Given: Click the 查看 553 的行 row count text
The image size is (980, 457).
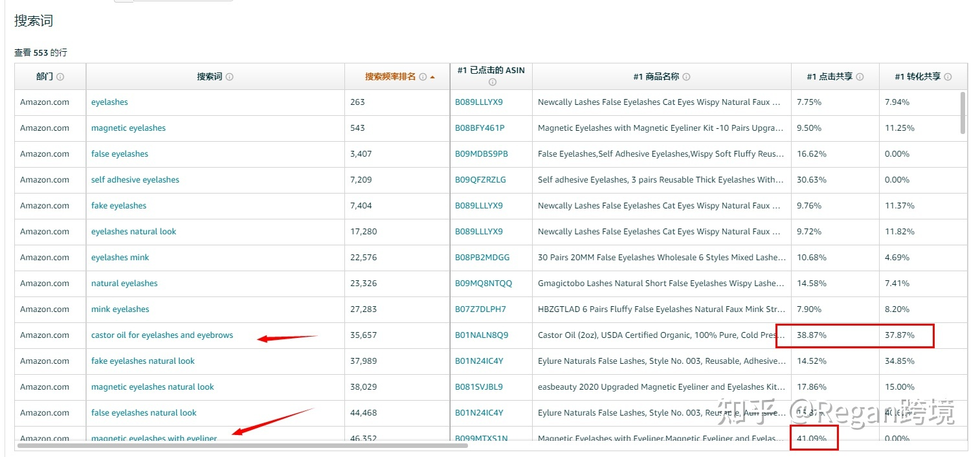Looking at the screenshot, I should click(x=41, y=52).
